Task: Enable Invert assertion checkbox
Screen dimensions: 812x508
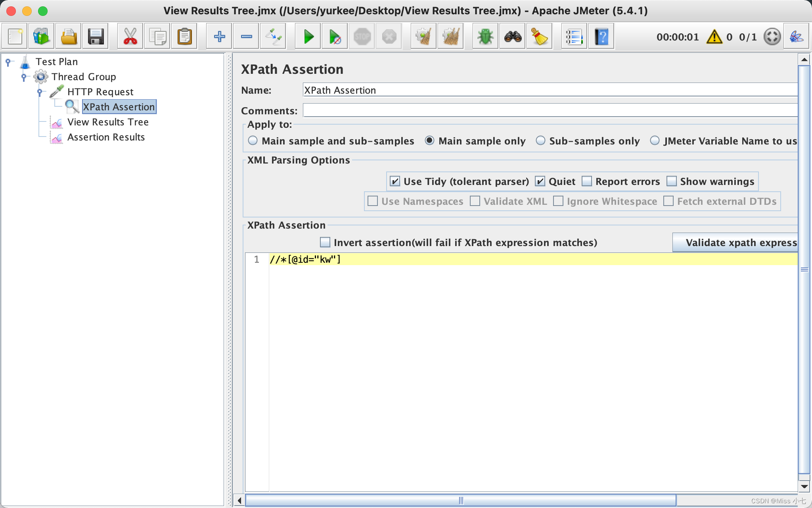Action: coord(325,242)
